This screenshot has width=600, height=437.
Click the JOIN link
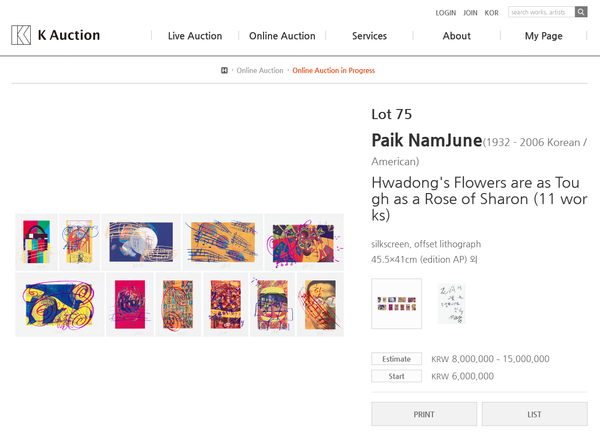pyautogui.click(x=470, y=13)
